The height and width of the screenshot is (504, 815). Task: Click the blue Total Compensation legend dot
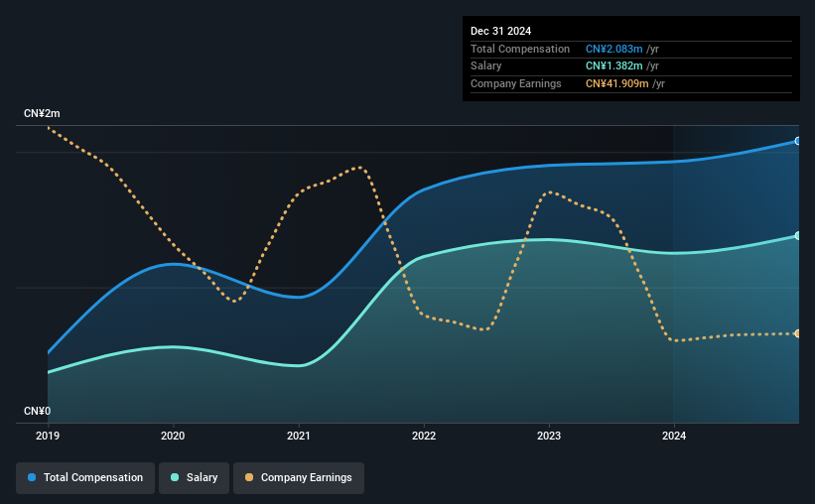click(32, 477)
